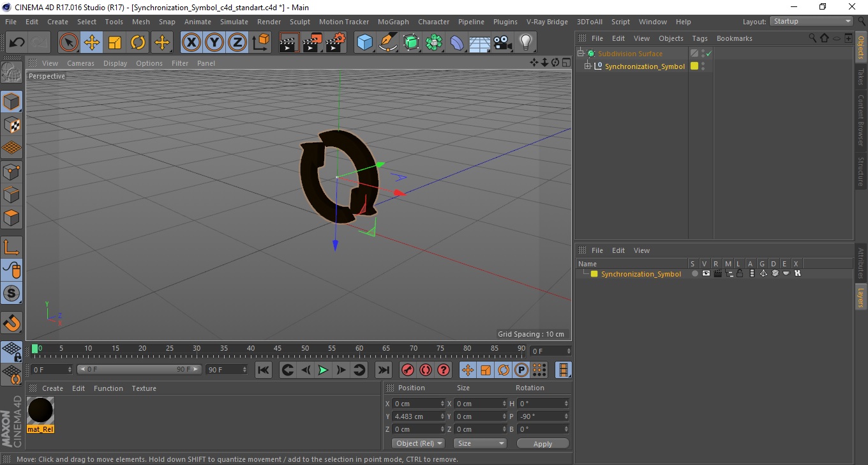Toggle layer lock padlock icon
The width and height of the screenshot is (868, 465).
point(740,273)
